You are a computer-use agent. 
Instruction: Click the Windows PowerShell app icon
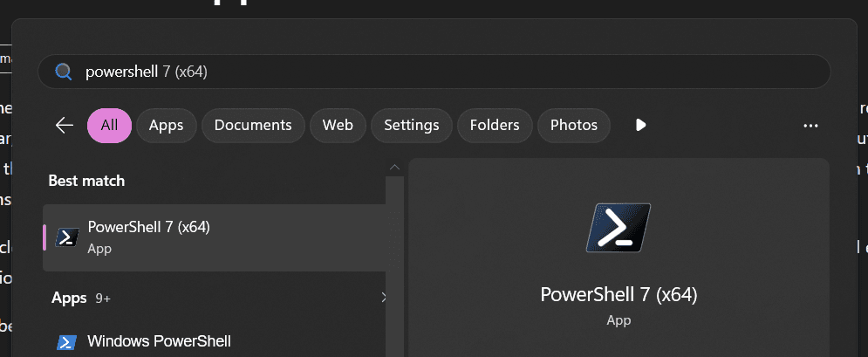coord(67,342)
